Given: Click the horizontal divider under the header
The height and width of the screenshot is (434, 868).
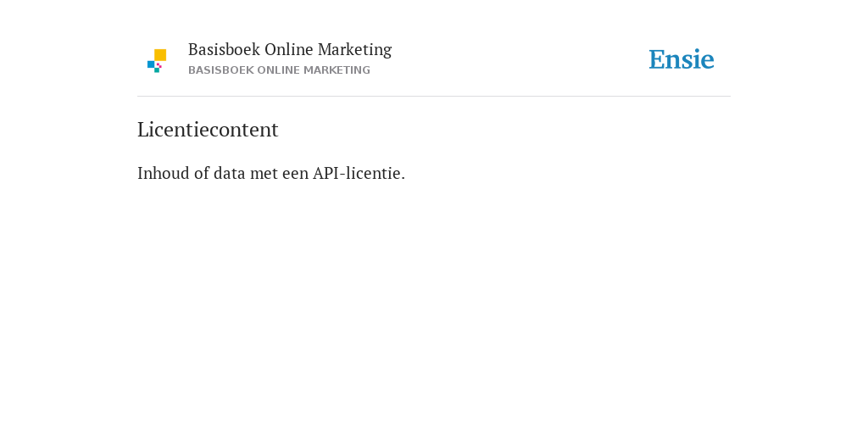Looking at the screenshot, I should (x=434, y=97).
